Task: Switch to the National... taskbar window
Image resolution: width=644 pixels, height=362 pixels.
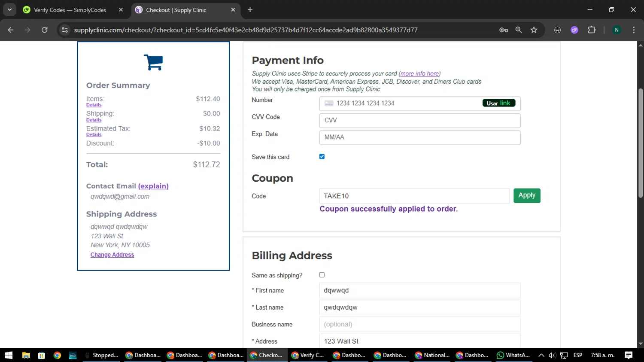Action: coord(433,355)
